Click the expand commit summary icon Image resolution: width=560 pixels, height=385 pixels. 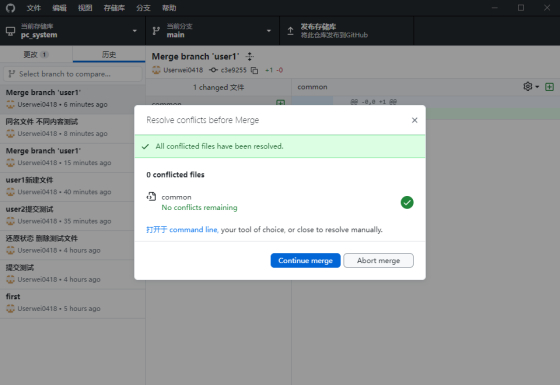coord(250,56)
